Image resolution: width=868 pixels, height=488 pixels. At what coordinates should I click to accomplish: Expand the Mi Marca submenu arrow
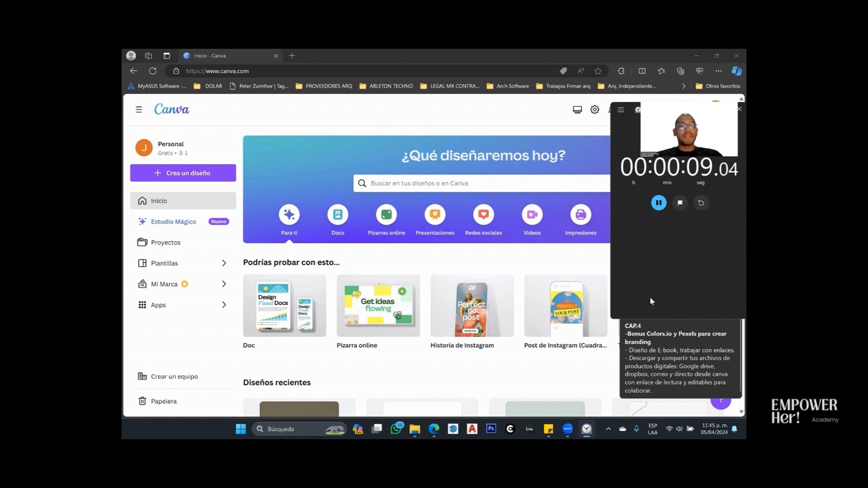point(224,284)
